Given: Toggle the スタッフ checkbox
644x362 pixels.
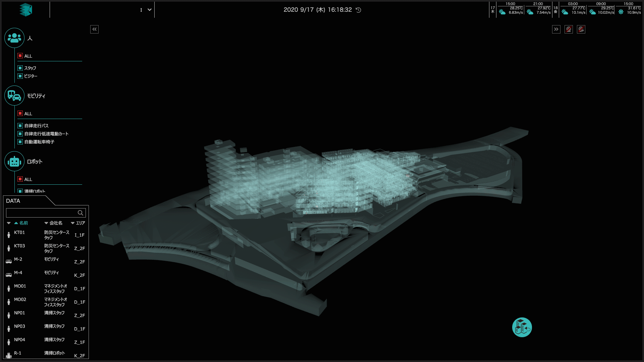Looking at the screenshot, I should click(x=20, y=68).
